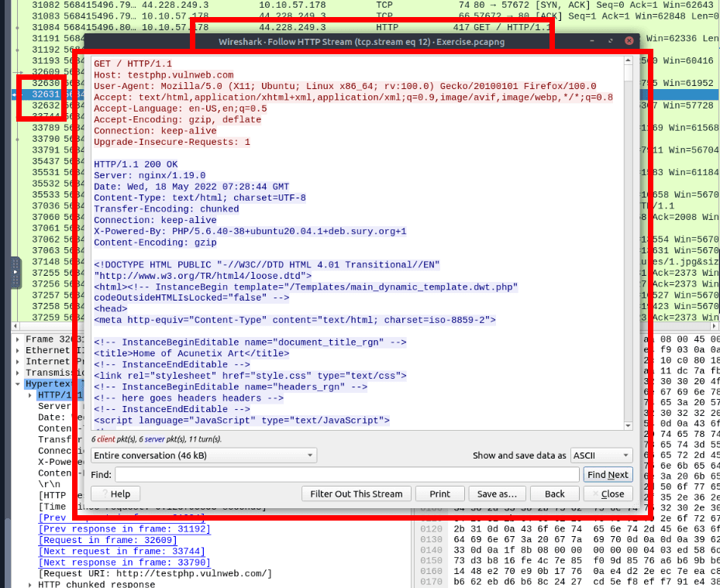Image resolution: width=720 pixels, height=588 pixels.
Task: Minimize the Follow HTTP Stream window
Action: [x=593, y=41]
